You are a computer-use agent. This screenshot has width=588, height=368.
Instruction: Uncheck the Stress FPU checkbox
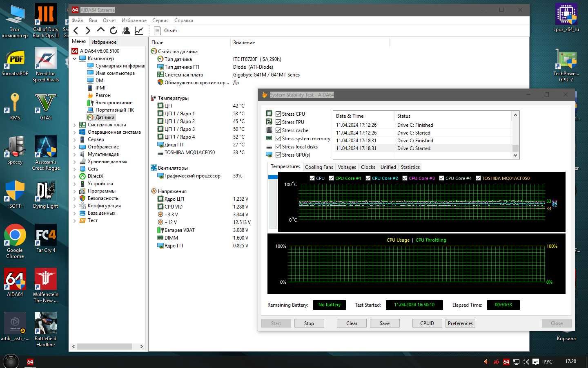[x=278, y=122]
